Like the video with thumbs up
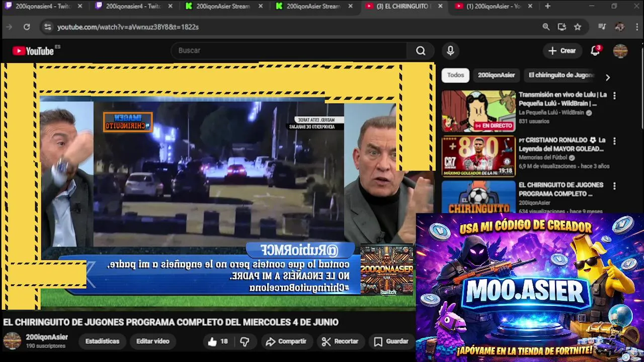 (217, 341)
